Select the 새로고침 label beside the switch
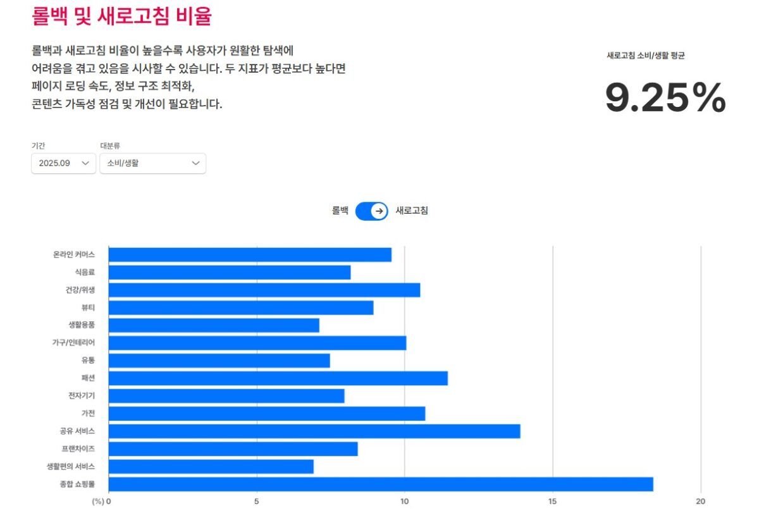 (x=412, y=211)
